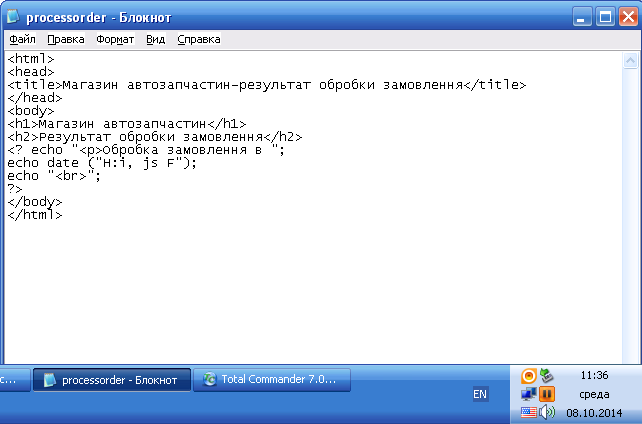Maximize the Notepad window
The image size is (642, 424).
(605, 17)
